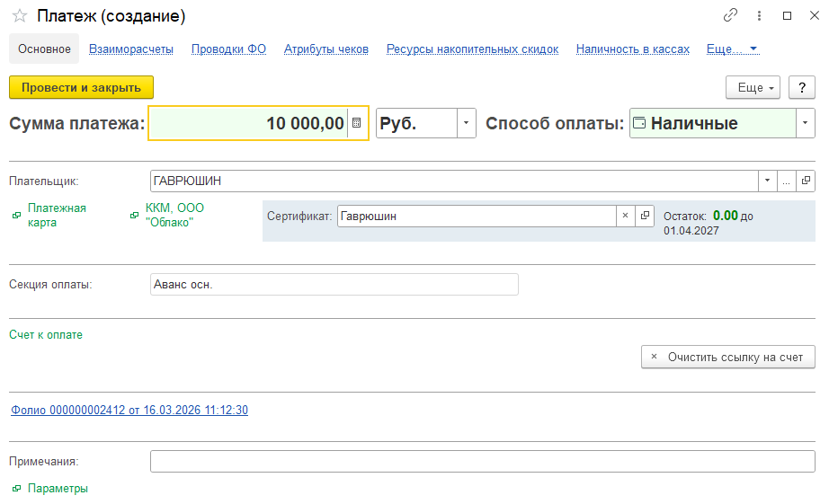The height and width of the screenshot is (504, 829).
Task: Copy link to this payment document
Action: 731,16
